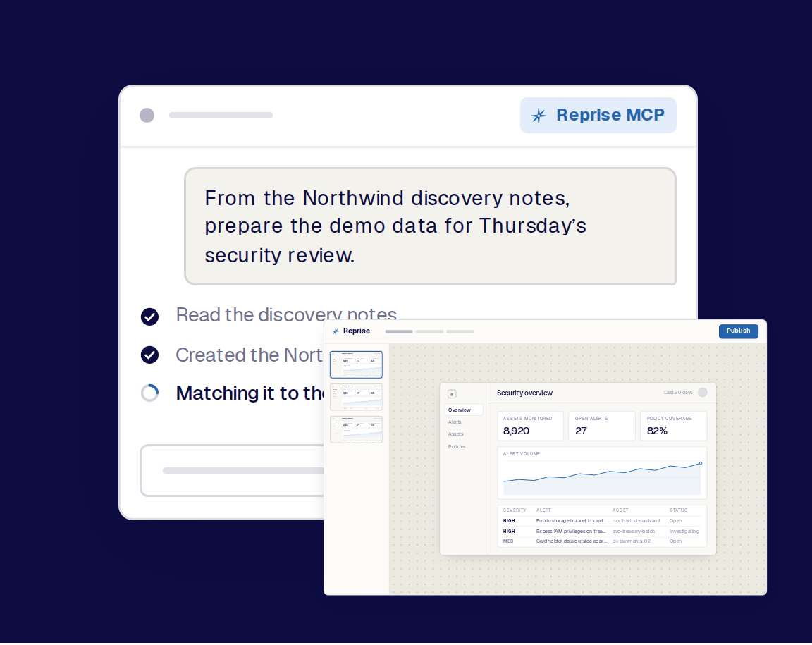Click the Policy Coverage 82% card

[x=673, y=426]
